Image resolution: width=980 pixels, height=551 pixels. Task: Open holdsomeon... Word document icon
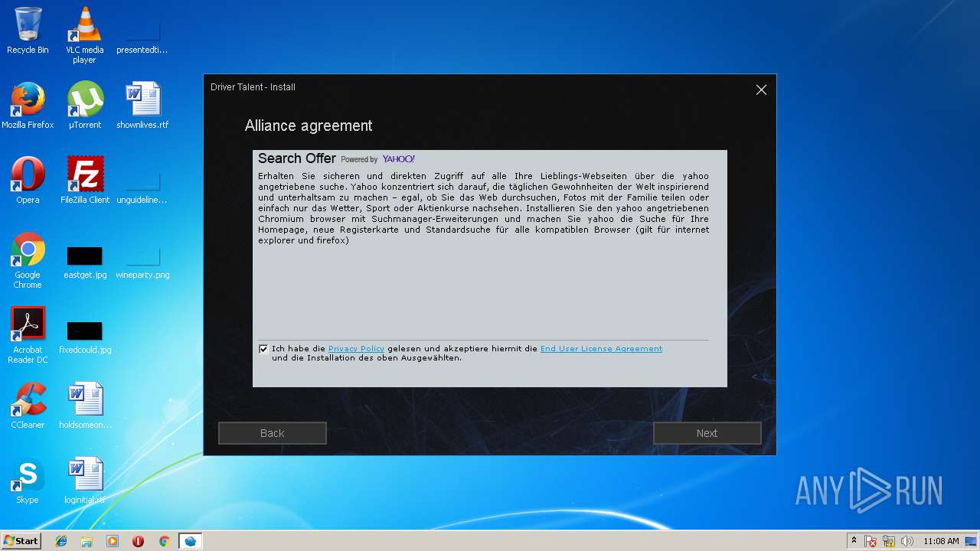[85, 406]
